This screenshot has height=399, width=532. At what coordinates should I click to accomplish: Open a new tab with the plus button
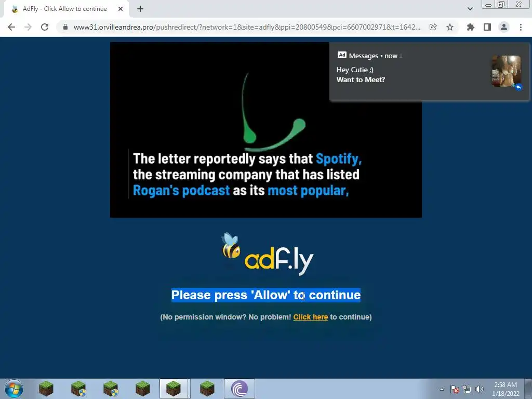[x=140, y=9]
